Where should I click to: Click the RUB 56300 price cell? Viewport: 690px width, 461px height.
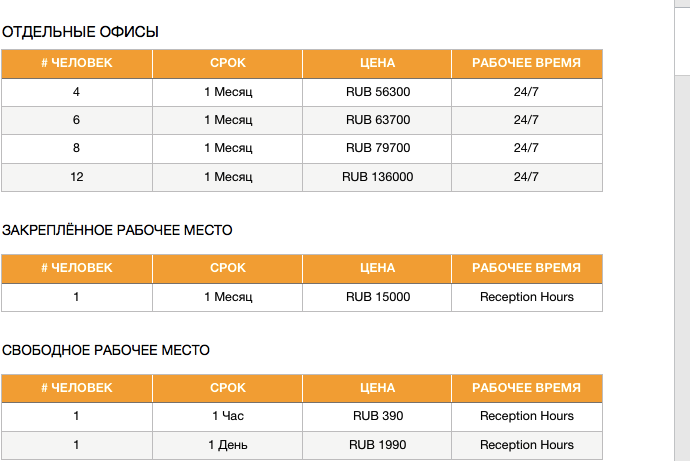tap(377, 92)
